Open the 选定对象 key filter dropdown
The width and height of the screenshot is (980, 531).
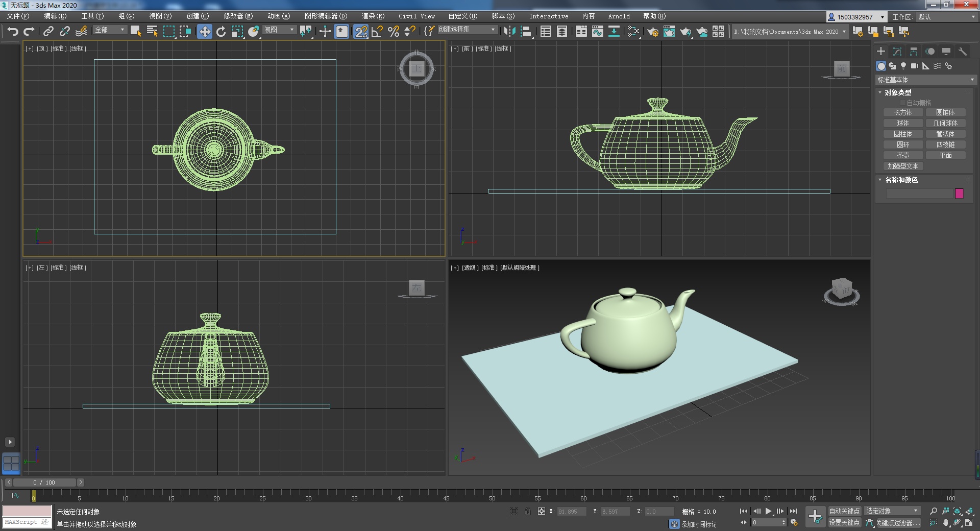pyautogui.click(x=892, y=511)
